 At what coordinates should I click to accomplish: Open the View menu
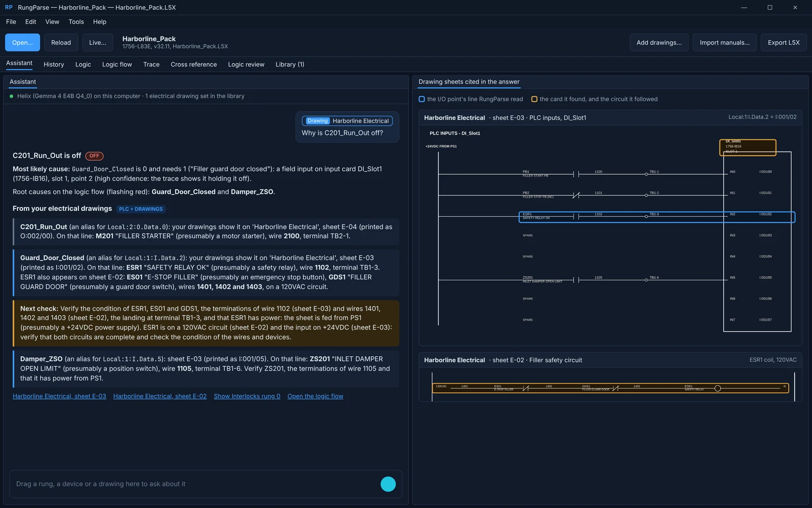click(52, 22)
